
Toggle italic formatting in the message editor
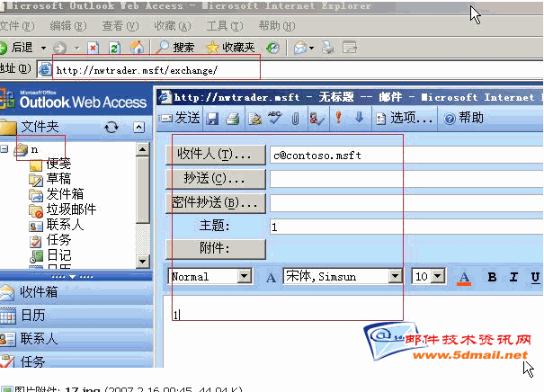pyautogui.click(x=514, y=277)
